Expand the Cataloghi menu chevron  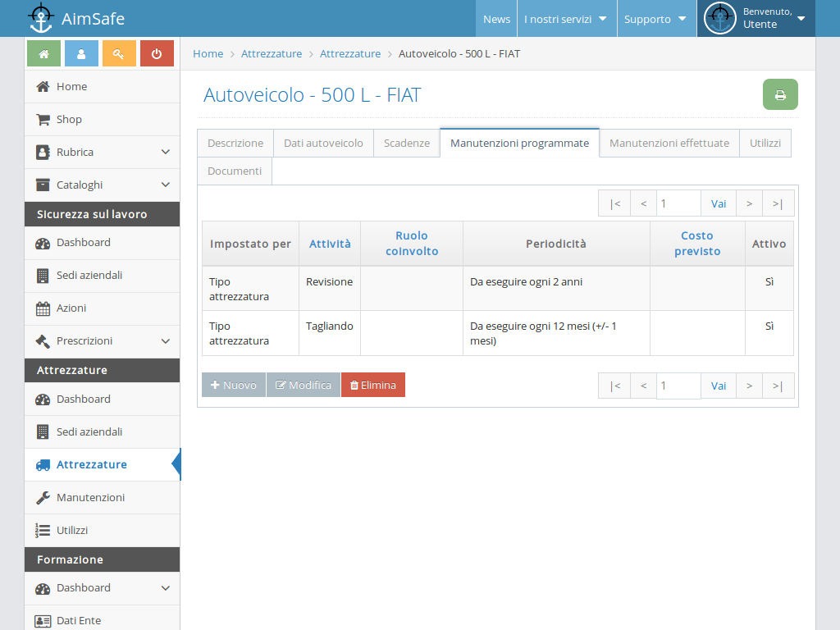166,185
